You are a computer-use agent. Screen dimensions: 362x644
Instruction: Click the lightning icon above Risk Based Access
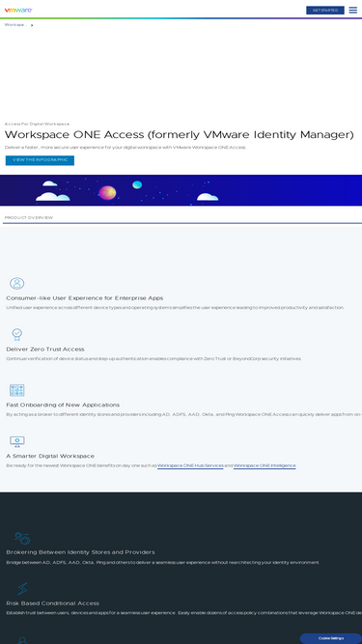(x=22, y=589)
